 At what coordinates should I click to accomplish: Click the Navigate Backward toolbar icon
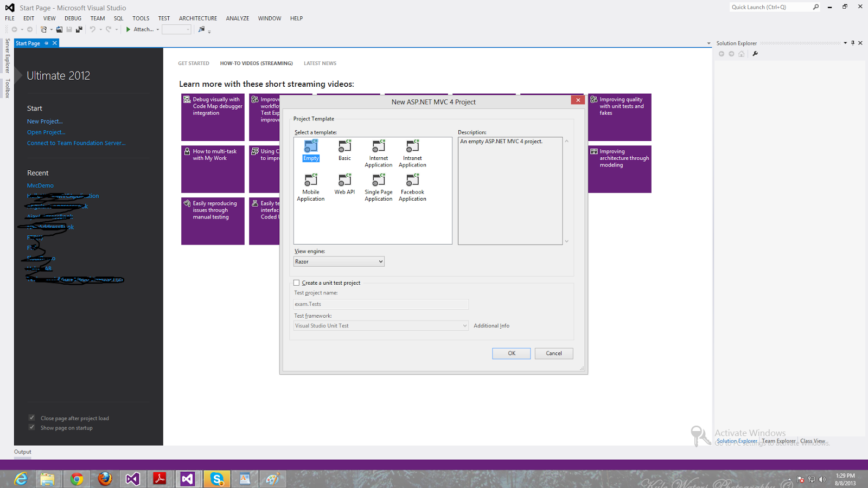[15, 29]
